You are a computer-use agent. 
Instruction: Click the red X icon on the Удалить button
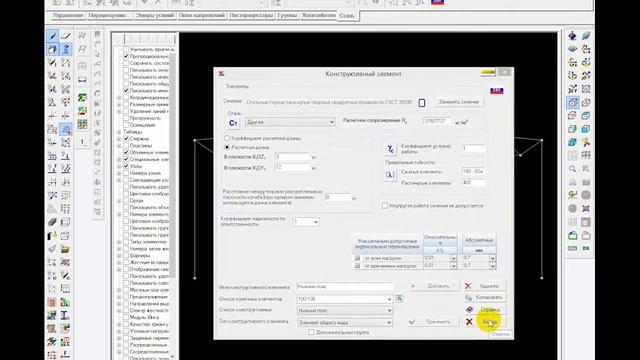(x=469, y=286)
